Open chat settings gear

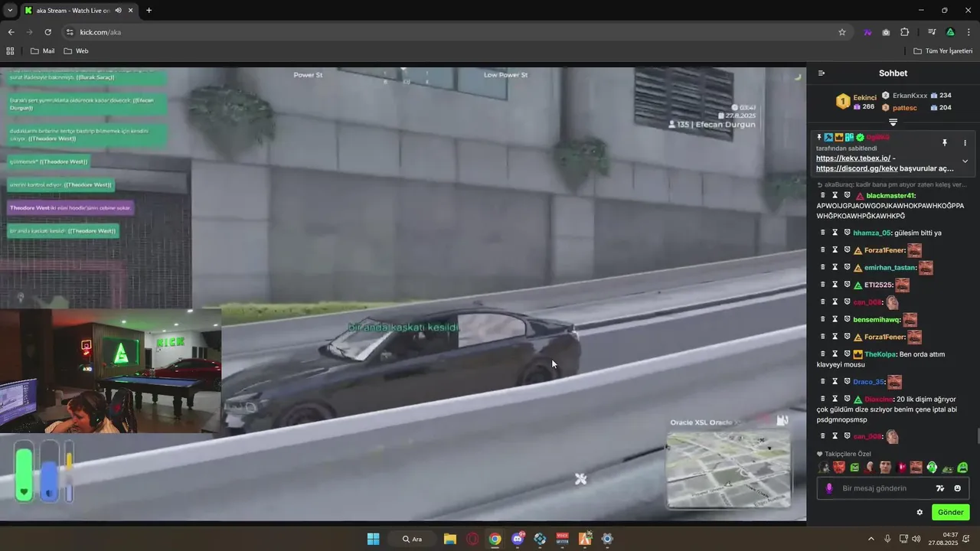click(920, 512)
